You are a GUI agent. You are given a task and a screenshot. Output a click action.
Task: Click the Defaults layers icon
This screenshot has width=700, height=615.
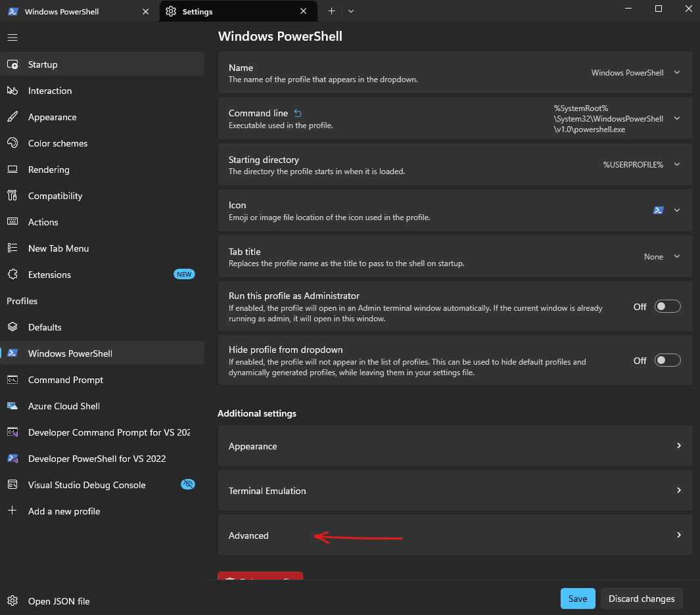pos(12,327)
